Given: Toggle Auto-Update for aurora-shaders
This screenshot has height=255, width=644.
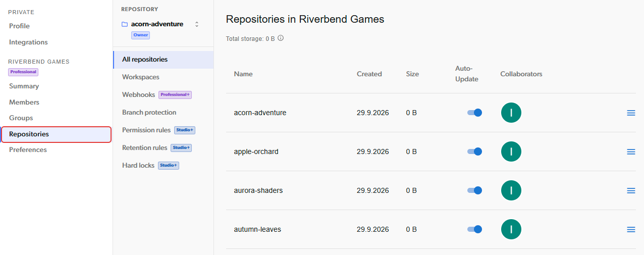Looking at the screenshot, I should [474, 190].
